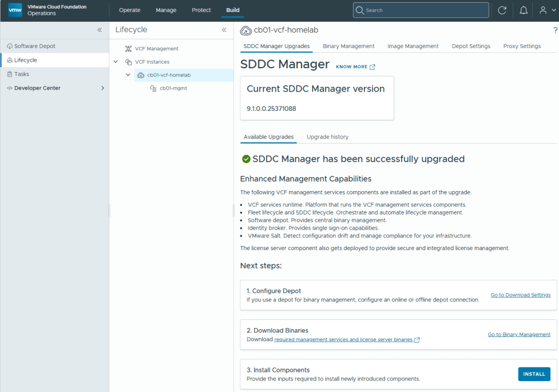Click into the Search field

[x=421, y=10]
